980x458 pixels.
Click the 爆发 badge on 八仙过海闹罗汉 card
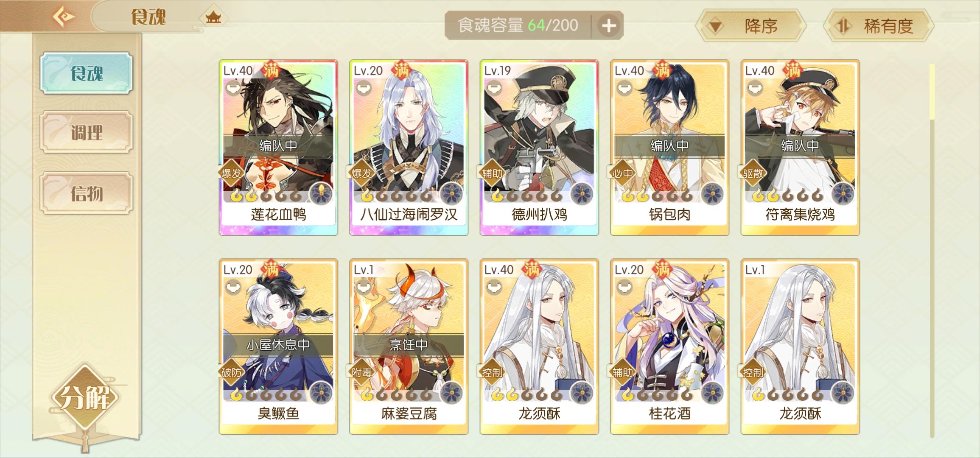point(361,173)
